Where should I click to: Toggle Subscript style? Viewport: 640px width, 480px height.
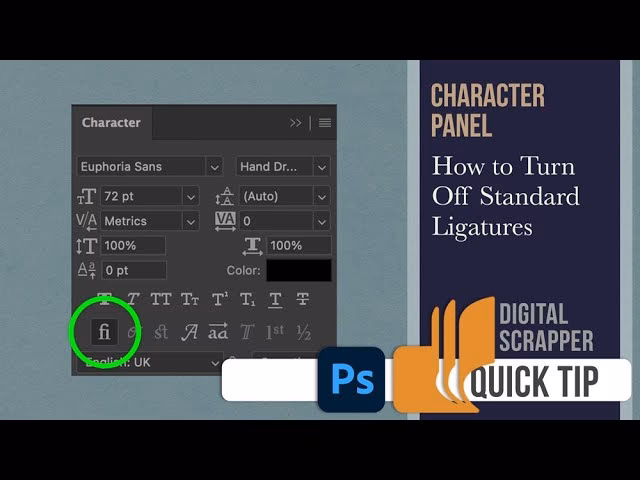pos(247,300)
